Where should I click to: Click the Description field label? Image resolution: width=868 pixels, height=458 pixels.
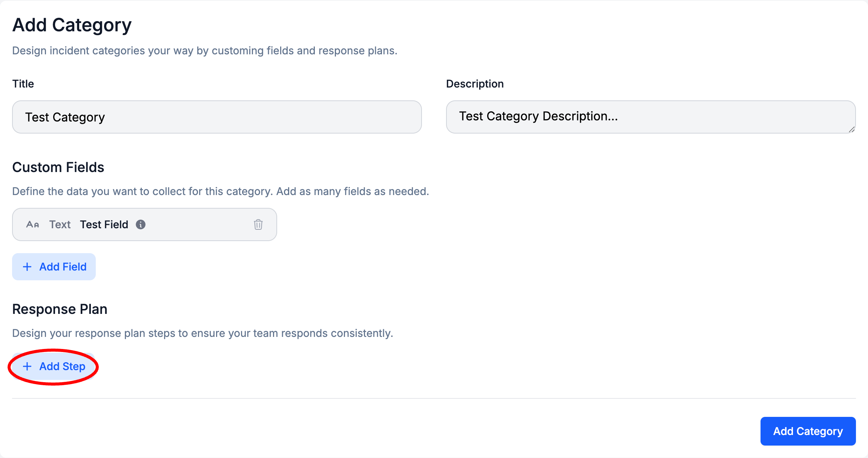click(474, 84)
